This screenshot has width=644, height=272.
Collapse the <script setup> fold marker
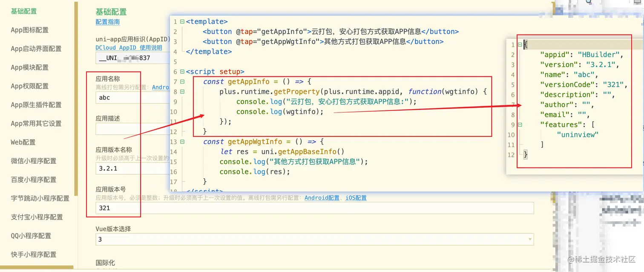[182, 72]
